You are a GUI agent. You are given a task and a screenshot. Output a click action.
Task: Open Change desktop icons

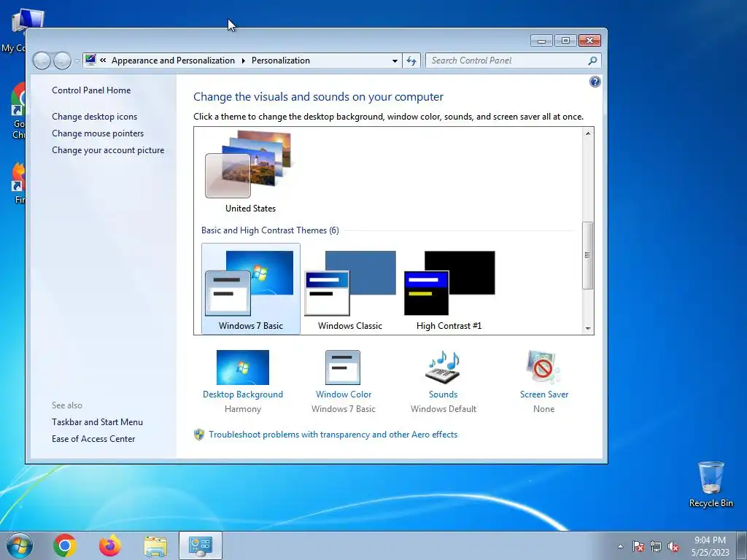pyautogui.click(x=94, y=117)
